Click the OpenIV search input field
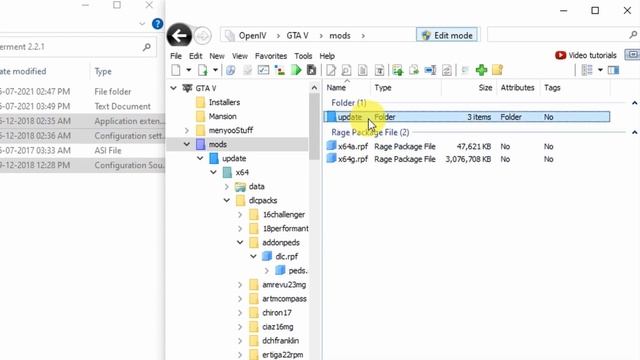The image size is (640, 360). (562, 35)
